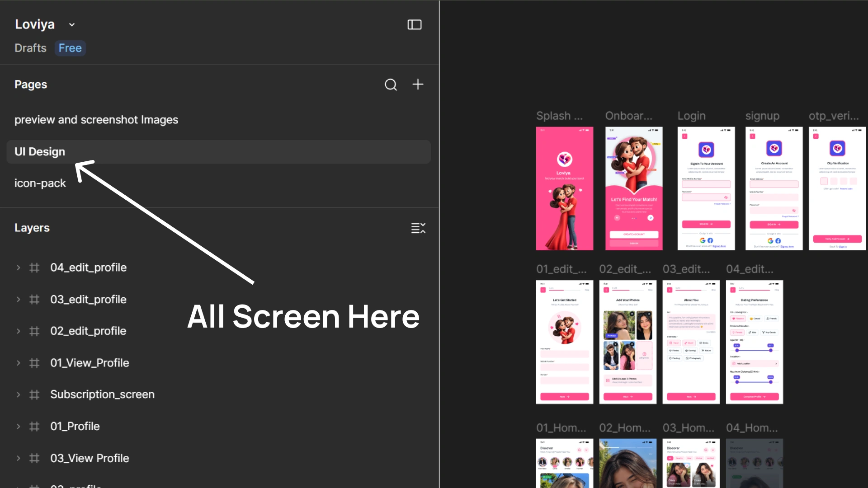Click the 01_Hom frame label
The height and width of the screenshot is (488, 868).
[x=561, y=427]
